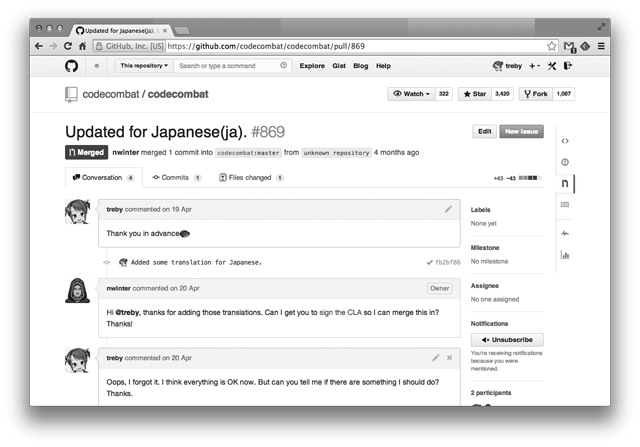Edit treby's second 20 Apr comment pencil
The width and height of the screenshot is (640, 447).
coord(436,358)
